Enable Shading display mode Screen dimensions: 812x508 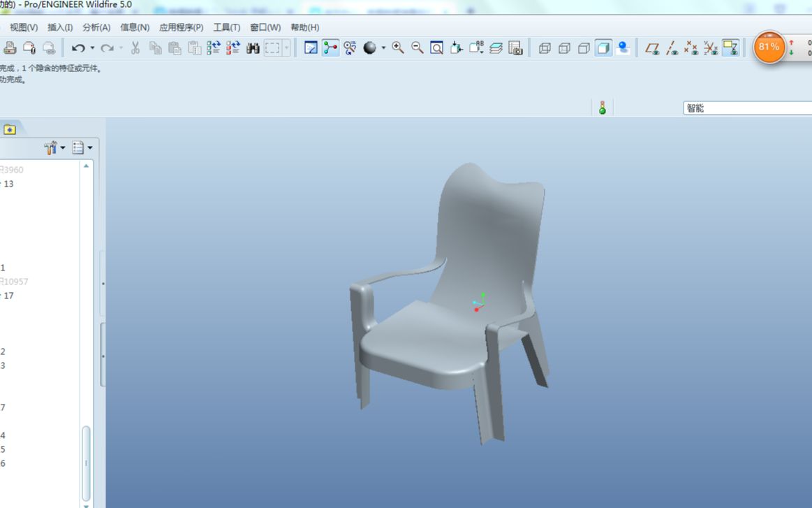click(x=604, y=48)
